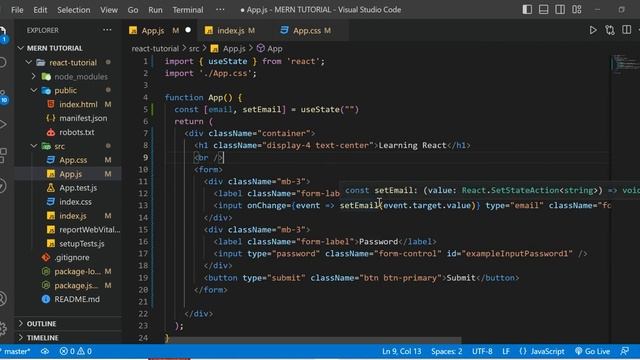Open Extensions activity bar icon
The width and height of the screenshot is (640, 360).
click(3, 155)
